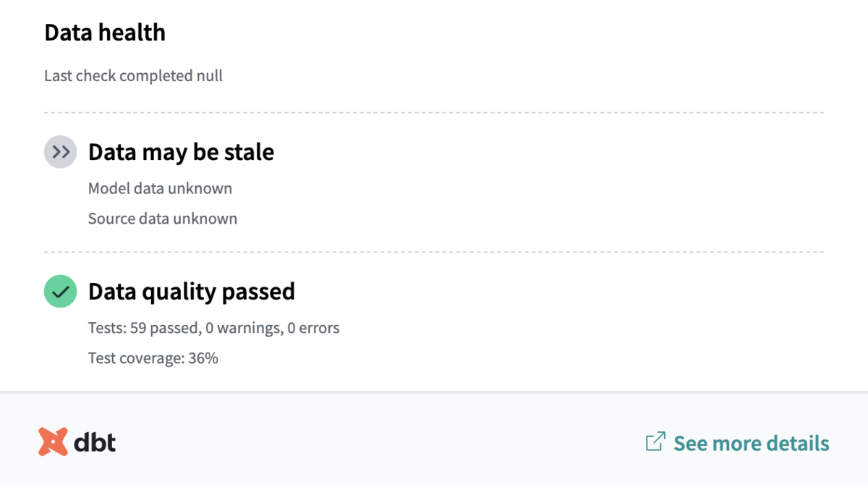Select the Source data unknown line
The image size is (868, 485).
[163, 218]
